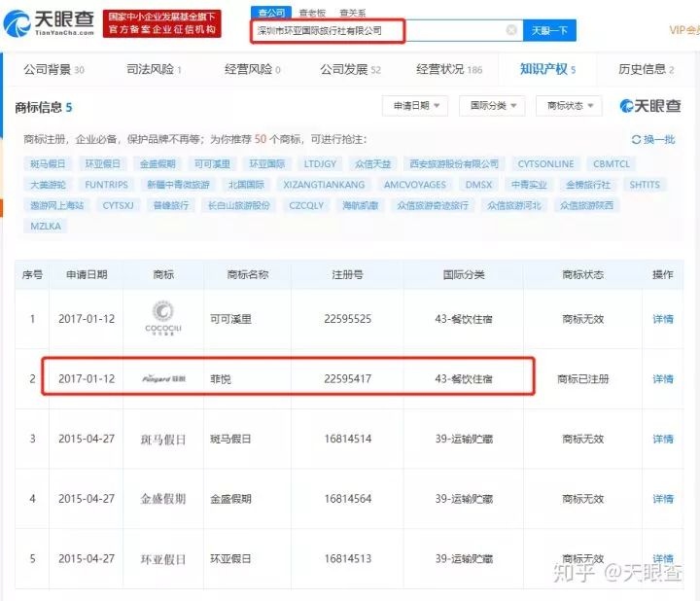Viewport: 700px width, 601px height.
Task: Open the 司法风险 tab
Action: (154, 70)
